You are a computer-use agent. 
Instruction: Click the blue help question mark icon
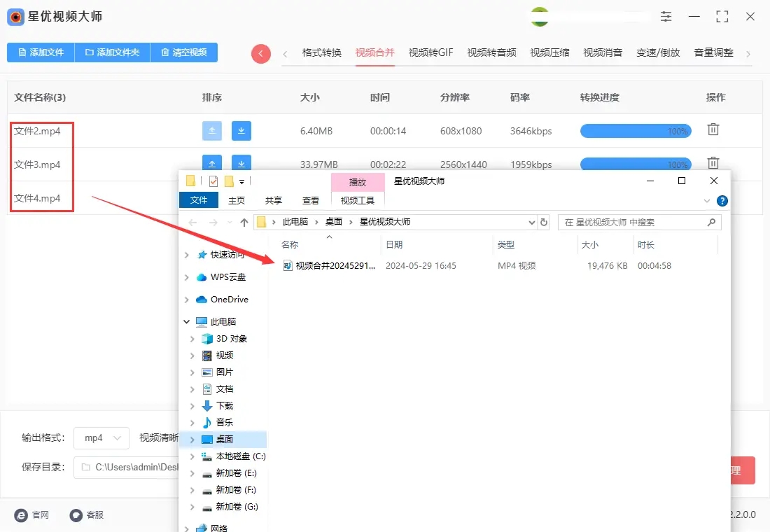[722, 201]
